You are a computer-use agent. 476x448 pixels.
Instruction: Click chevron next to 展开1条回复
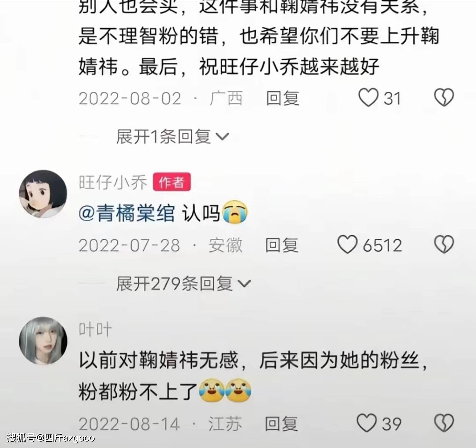(x=222, y=137)
